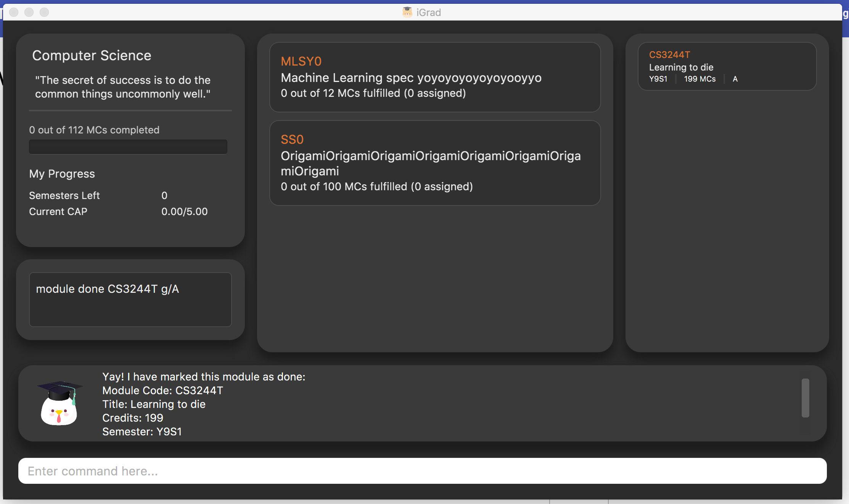Image resolution: width=849 pixels, height=504 pixels.
Task: Click the 'Y9S1' semester tag on module card
Action: click(658, 79)
